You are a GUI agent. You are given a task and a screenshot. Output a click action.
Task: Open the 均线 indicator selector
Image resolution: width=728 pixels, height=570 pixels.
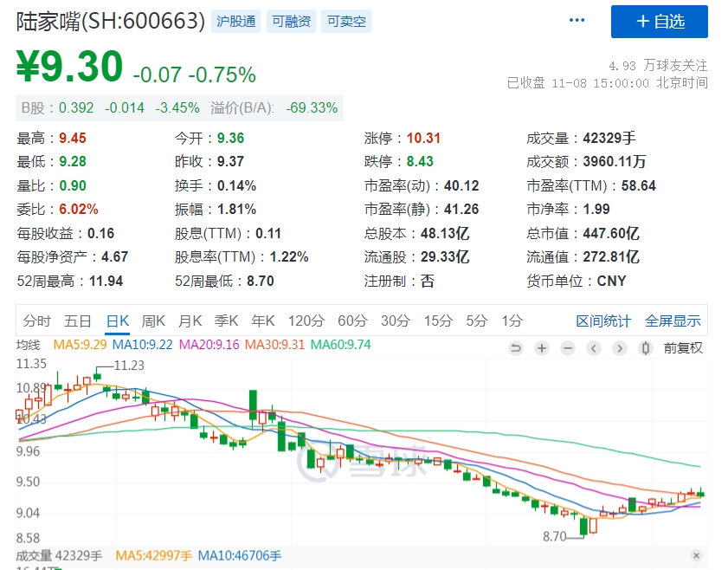point(29,345)
